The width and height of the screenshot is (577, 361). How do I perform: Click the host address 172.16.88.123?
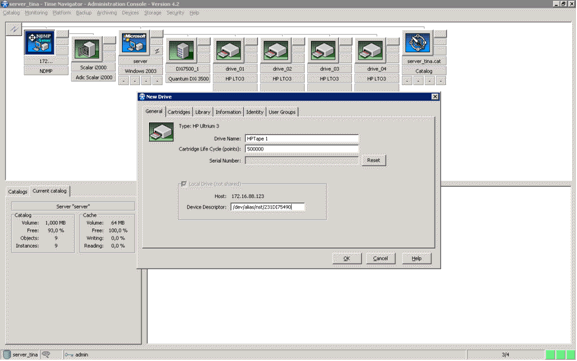(x=248, y=196)
